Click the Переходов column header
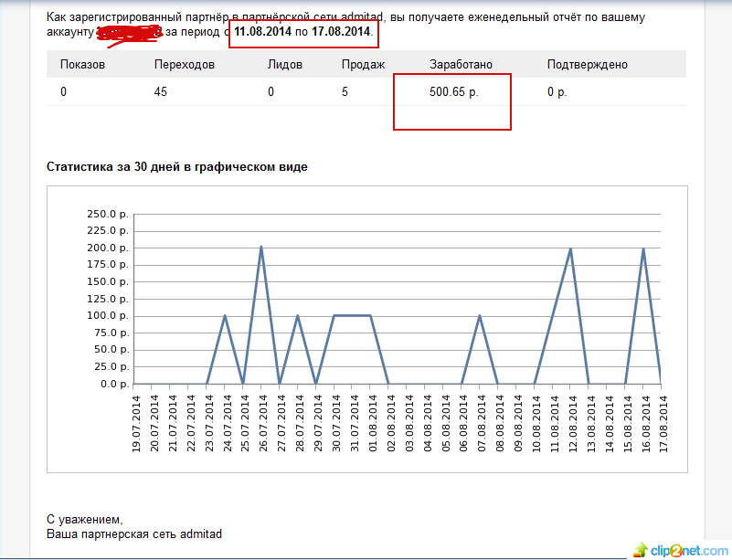Image resolution: width=732 pixels, height=560 pixels. [x=185, y=64]
